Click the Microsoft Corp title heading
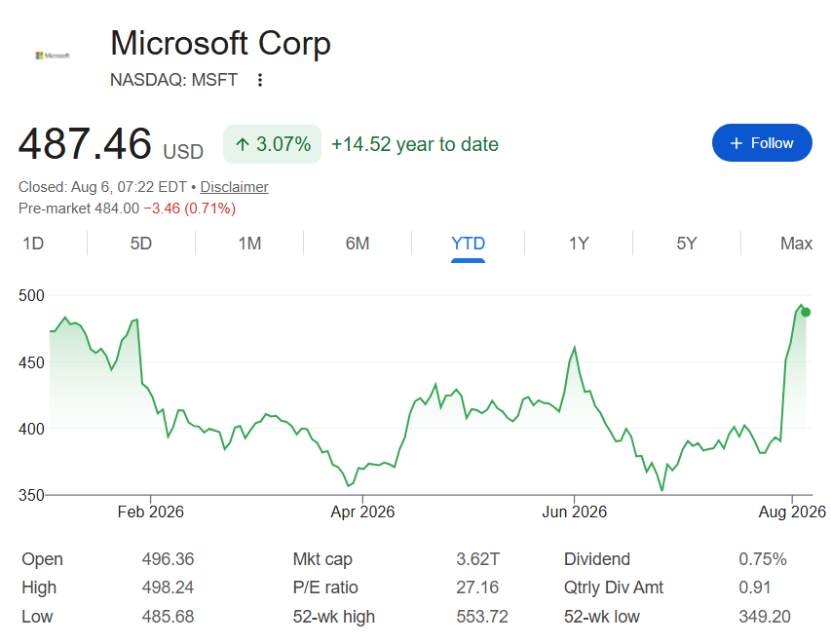 [x=220, y=43]
